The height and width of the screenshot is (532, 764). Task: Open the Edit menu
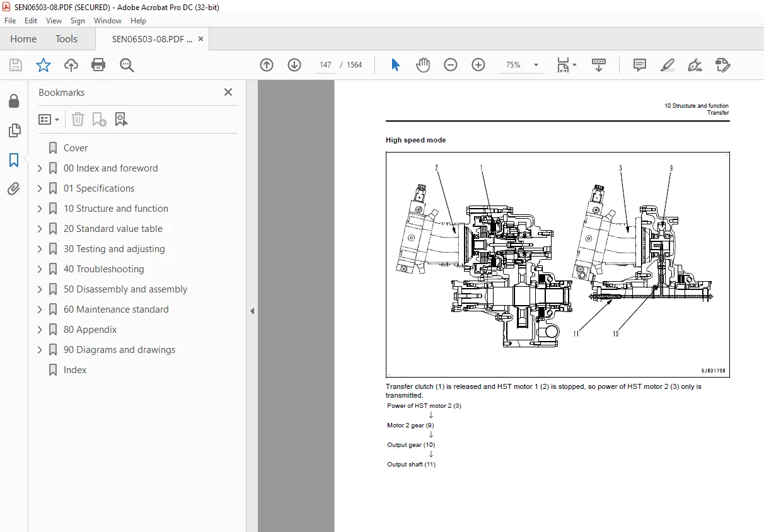[x=31, y=21]
